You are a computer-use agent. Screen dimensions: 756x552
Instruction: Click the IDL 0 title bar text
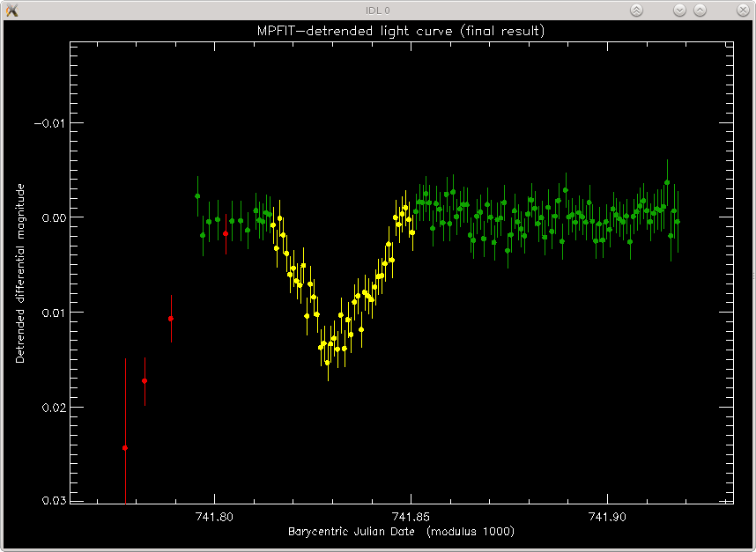(x=377, y=11)
